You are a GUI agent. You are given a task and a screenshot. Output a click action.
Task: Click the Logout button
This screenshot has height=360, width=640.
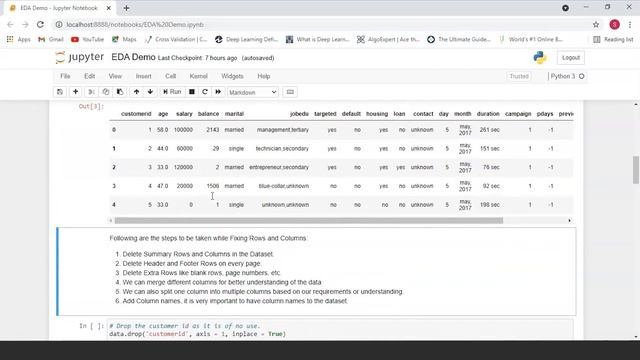(571, 58)
